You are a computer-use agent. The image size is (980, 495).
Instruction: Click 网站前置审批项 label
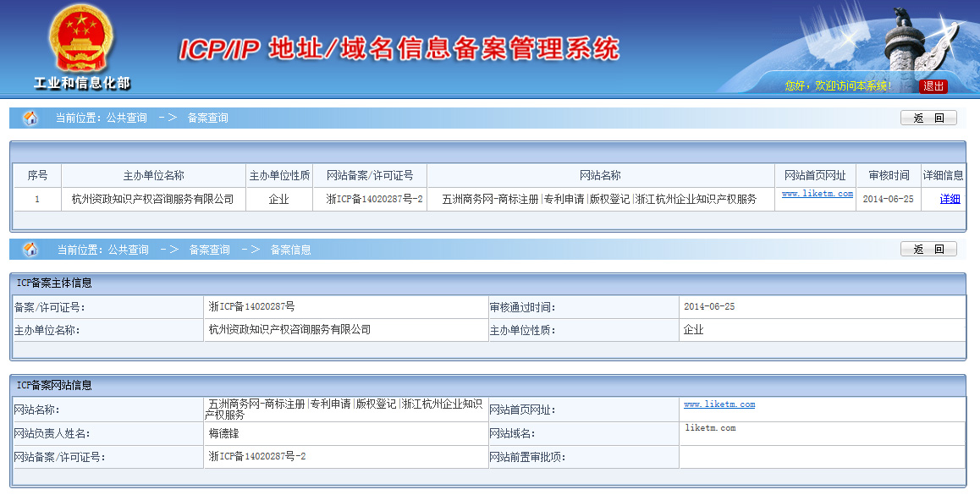[527, 458]
